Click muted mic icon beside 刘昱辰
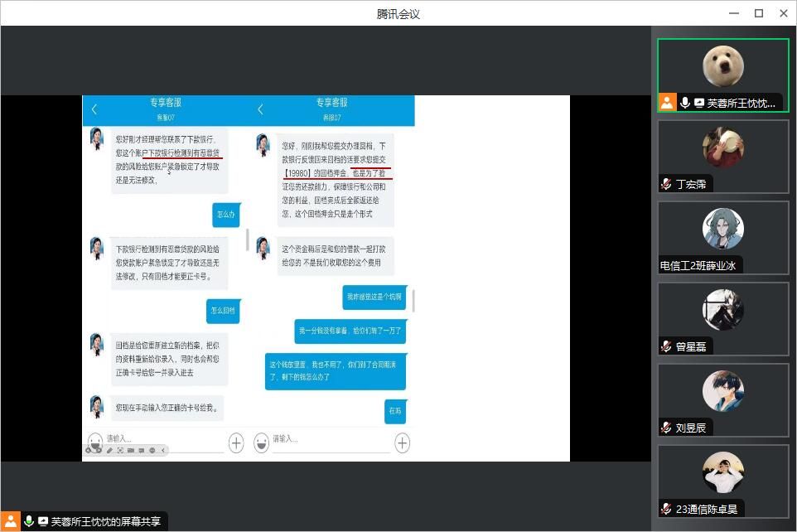Image resolution: width=797 pixels, height=532 pixels. (x=666, y=428)
